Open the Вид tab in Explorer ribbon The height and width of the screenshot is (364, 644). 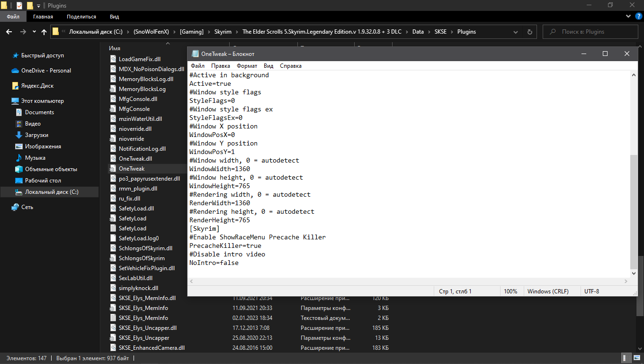114,17
